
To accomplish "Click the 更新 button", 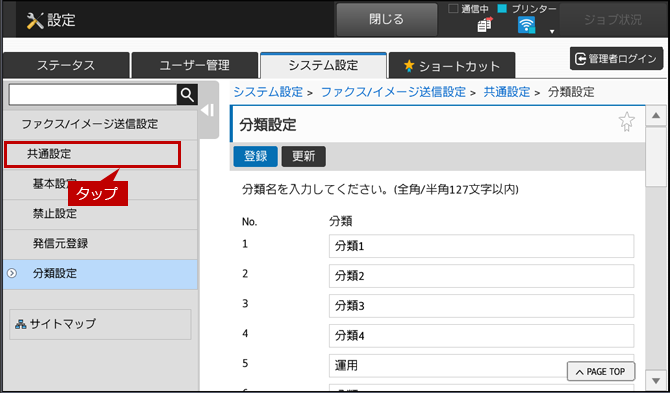I will pyautogui.click(x=303, y=156).
